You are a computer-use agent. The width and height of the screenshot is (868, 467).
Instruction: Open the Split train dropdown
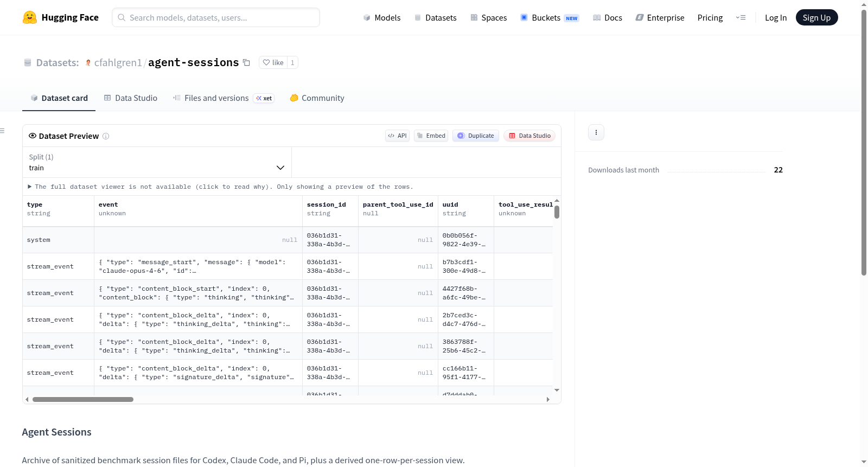[x=157, y=162]
